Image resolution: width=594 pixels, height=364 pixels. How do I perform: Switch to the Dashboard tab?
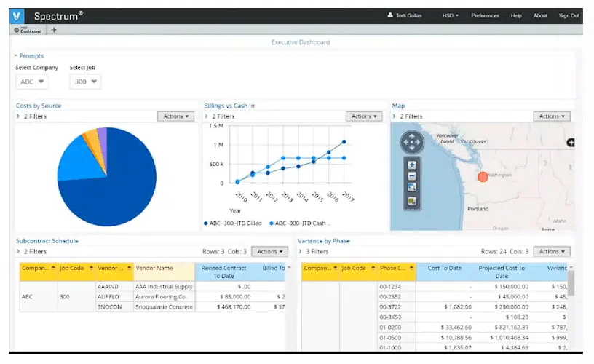(28, 31)
